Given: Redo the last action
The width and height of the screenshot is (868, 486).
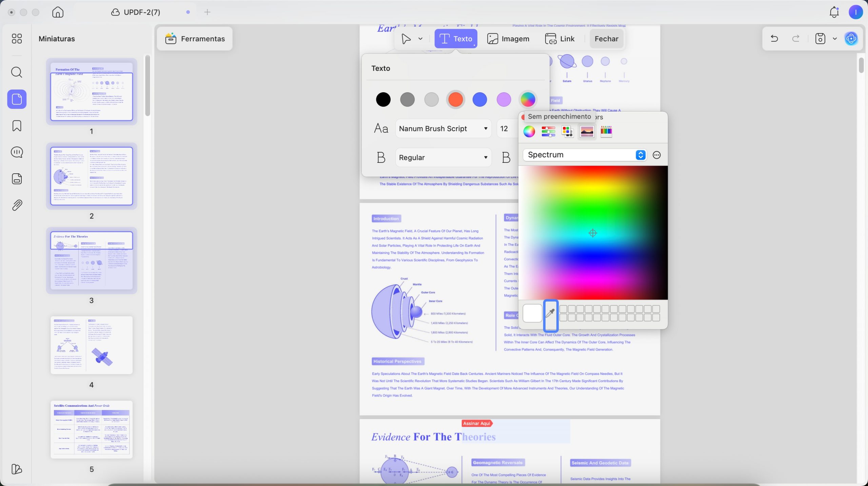Looking at the screenshot, I should point(796,39).
